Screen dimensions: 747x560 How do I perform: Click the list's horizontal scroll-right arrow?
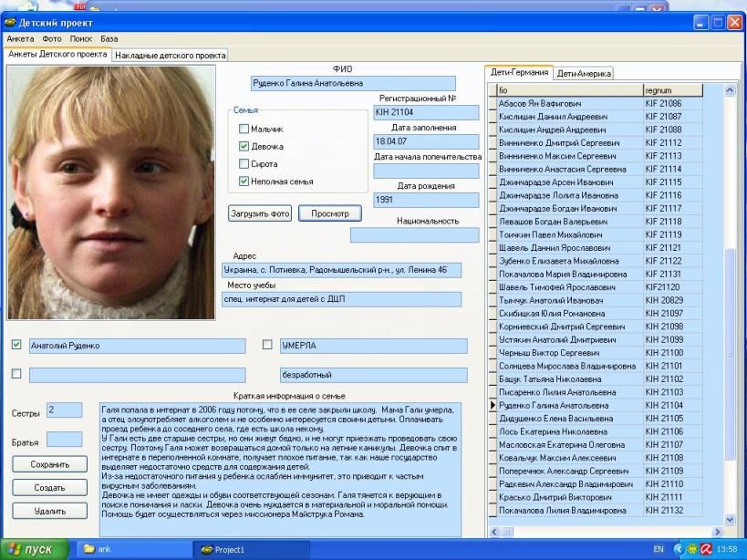pos(718,532)
